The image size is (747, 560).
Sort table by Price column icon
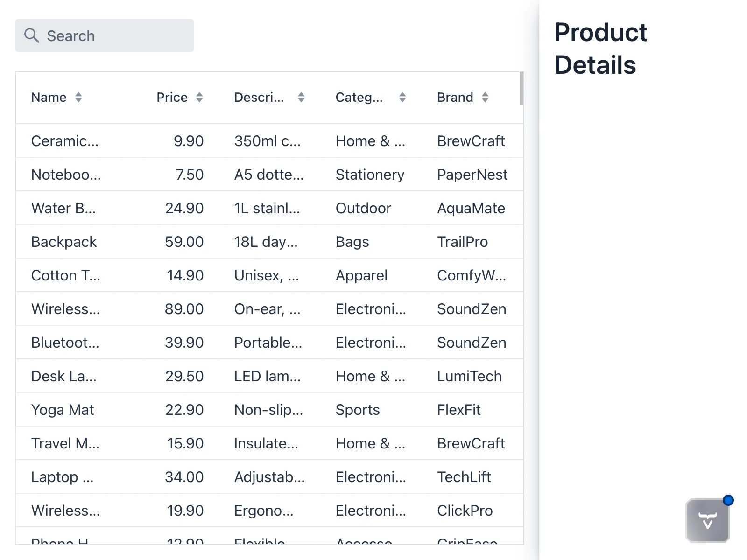[199, 97]
